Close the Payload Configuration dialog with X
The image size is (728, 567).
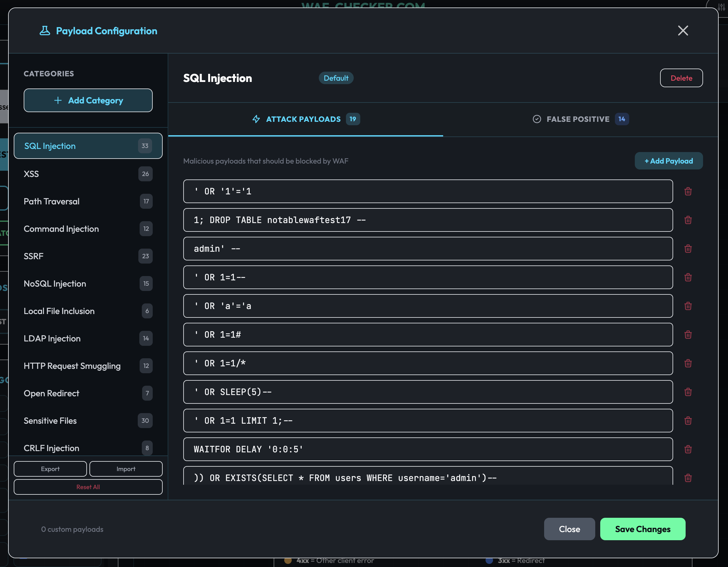point(683,31)
